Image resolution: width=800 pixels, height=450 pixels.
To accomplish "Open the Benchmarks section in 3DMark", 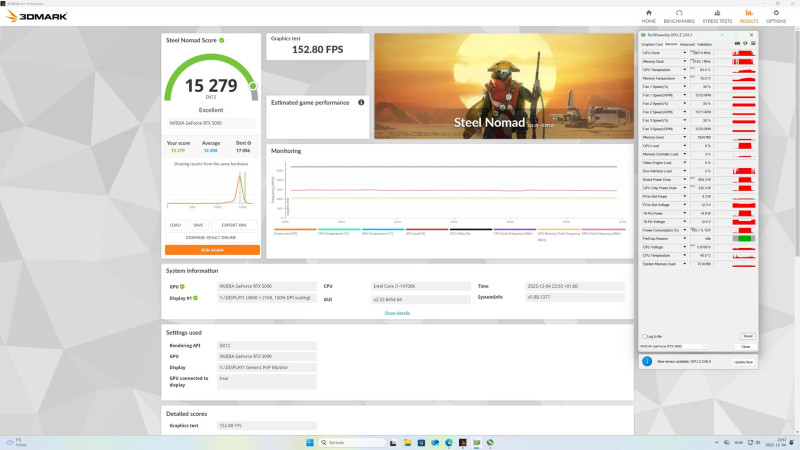I will (x=679, y=16).
